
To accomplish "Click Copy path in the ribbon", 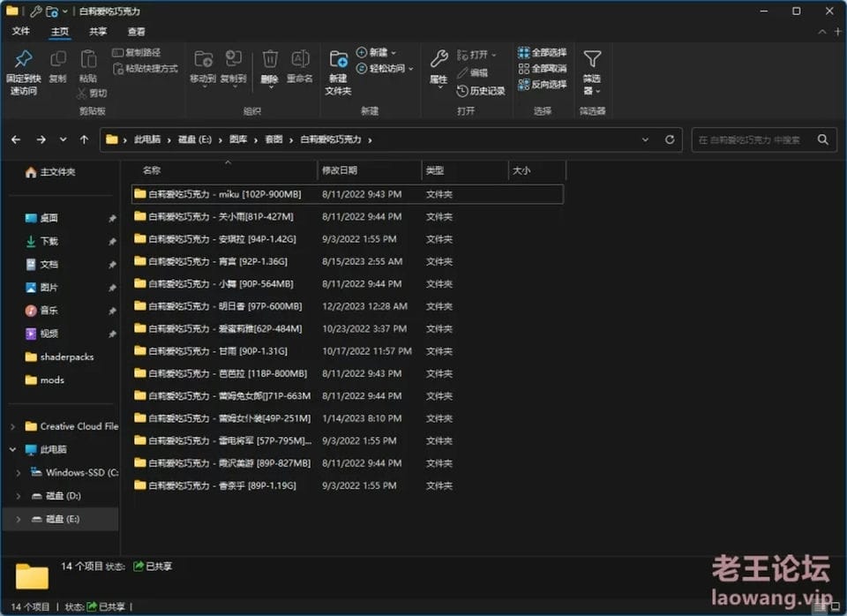I will click(x=136, y=52).
